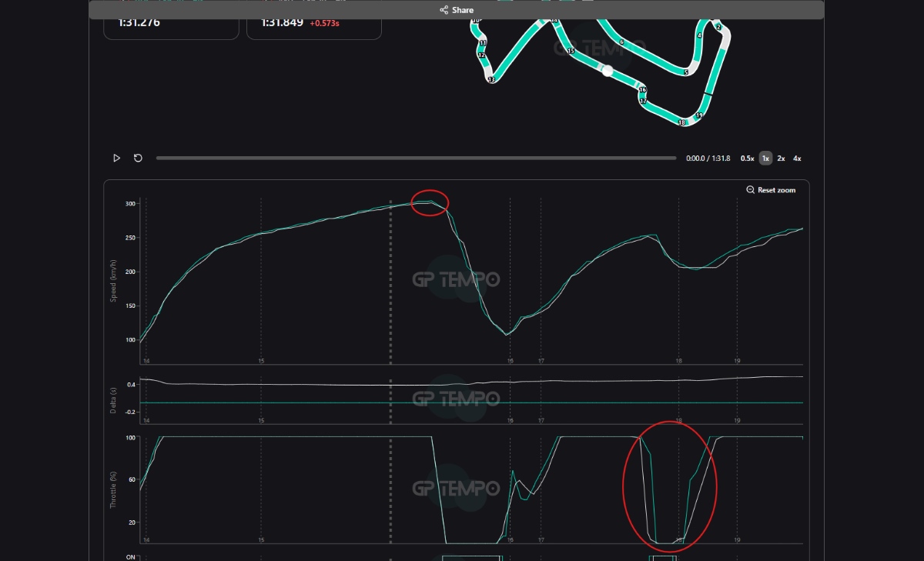Click the Speed (km/h) axis label

[x=112, y=281]
